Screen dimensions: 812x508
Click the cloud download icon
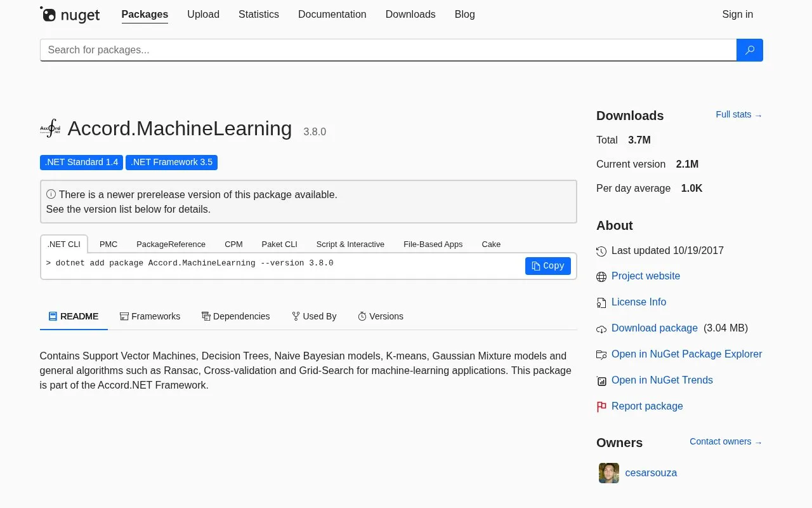click(601, 329)
